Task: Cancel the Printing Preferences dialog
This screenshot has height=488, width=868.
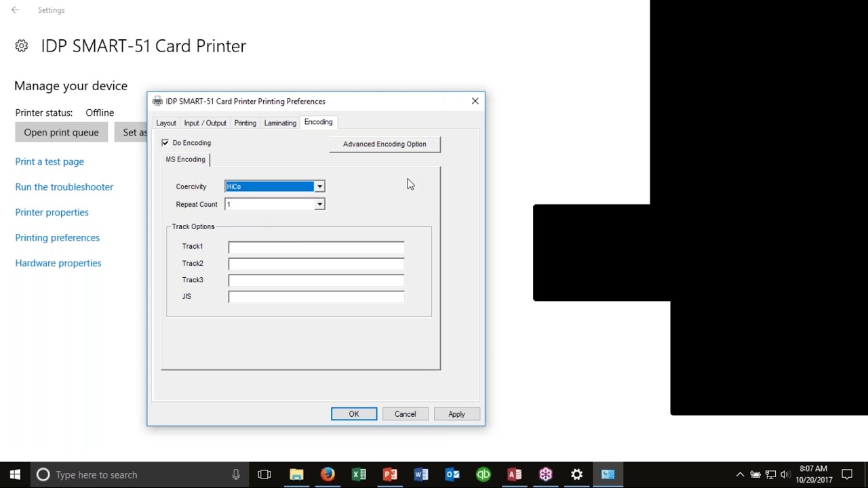Action: point(405,414)
